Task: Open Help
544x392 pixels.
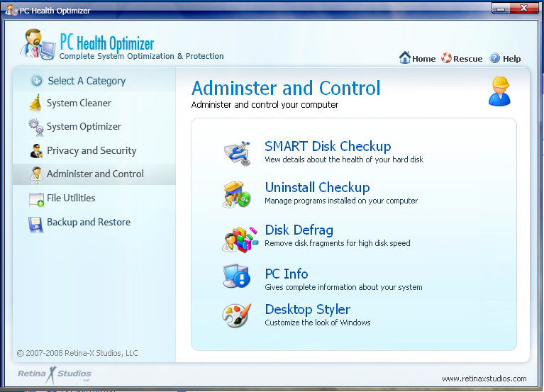Action: pyautogui.click(x=512, y=59)
